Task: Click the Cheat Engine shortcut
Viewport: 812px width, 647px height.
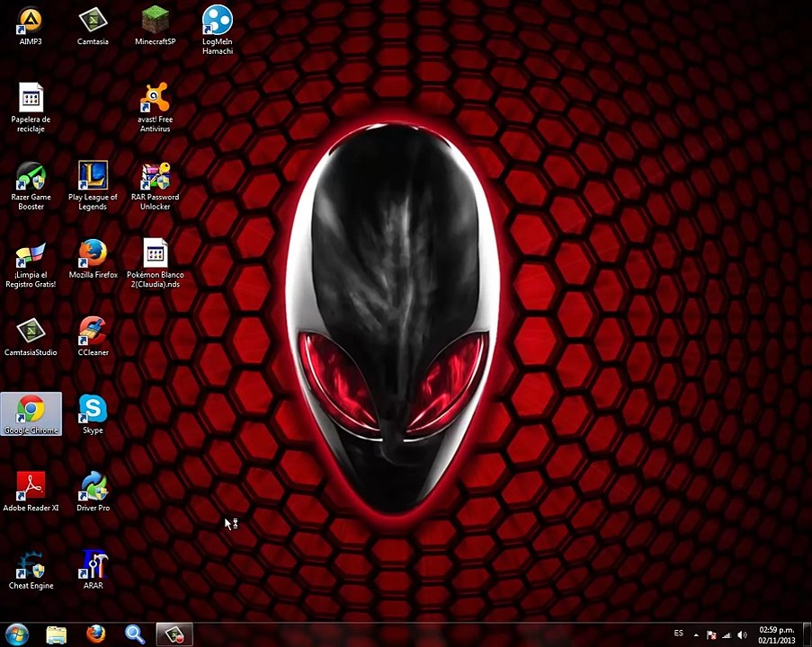Action: tap(31, 566)
